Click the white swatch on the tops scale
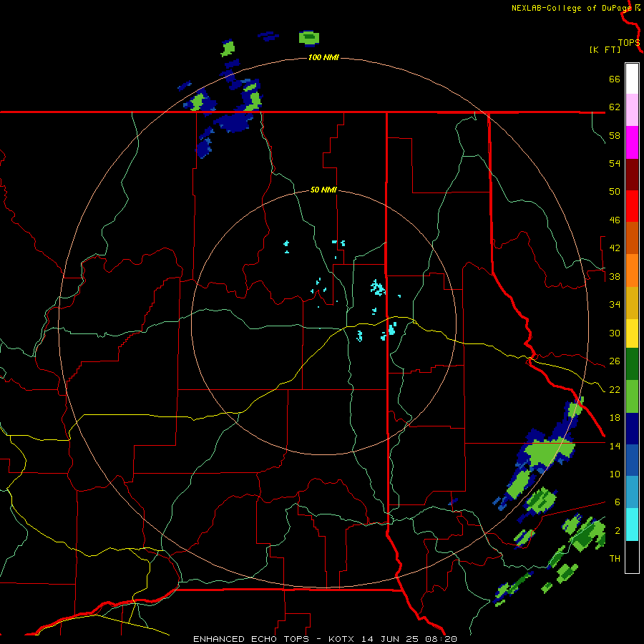 (x=632, y=79)
